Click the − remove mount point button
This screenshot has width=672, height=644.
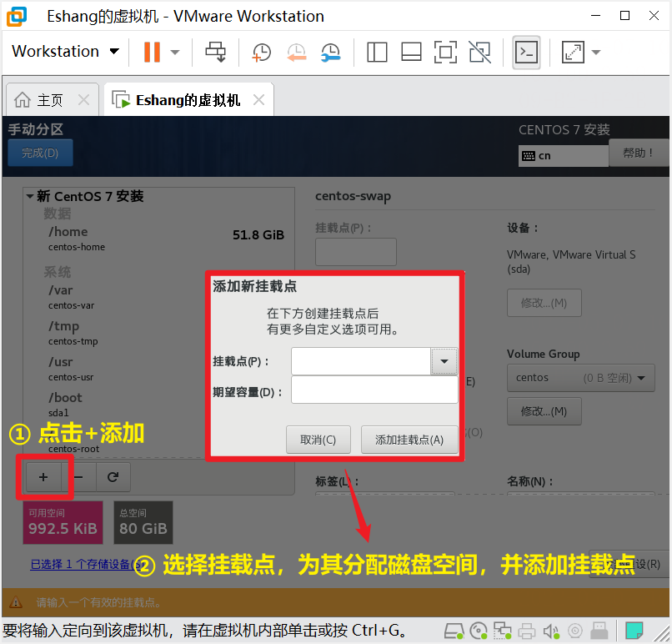[79, 477]
